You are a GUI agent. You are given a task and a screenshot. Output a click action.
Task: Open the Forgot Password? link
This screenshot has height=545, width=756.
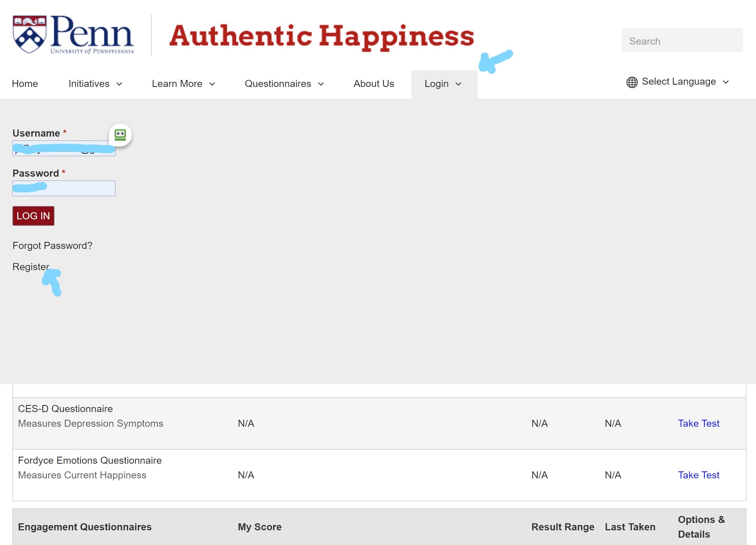point(52,246)
